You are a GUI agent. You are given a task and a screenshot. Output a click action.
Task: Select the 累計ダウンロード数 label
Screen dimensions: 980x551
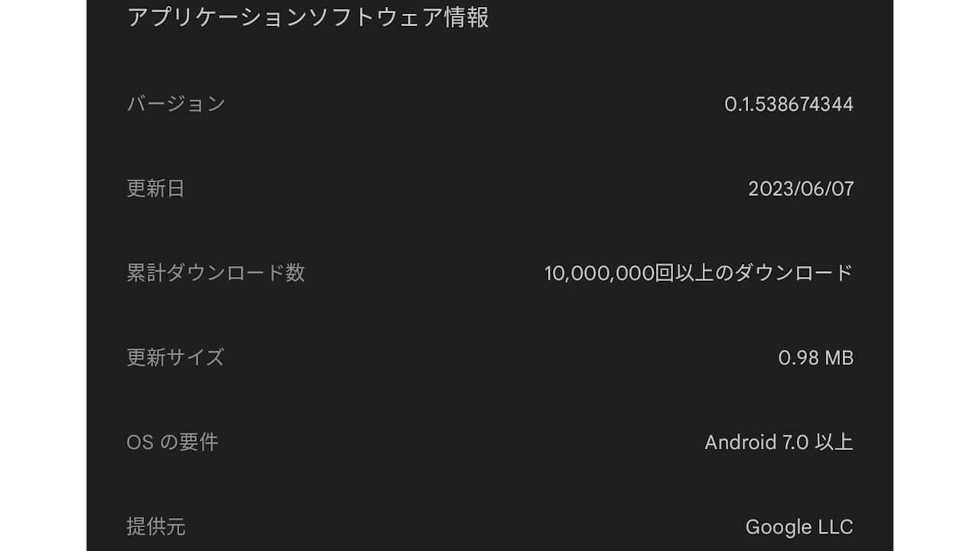pos(216,273)
